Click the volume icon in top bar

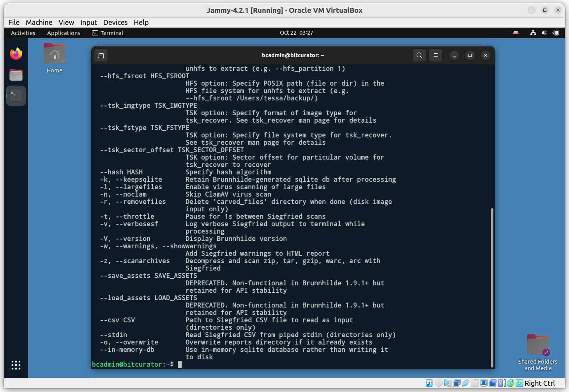pos(544,33)
